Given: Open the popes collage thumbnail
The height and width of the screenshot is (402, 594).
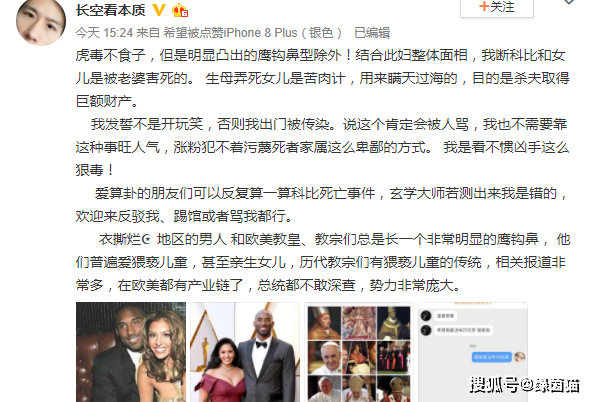Looking at the screenshot, I should click(359, 352).
